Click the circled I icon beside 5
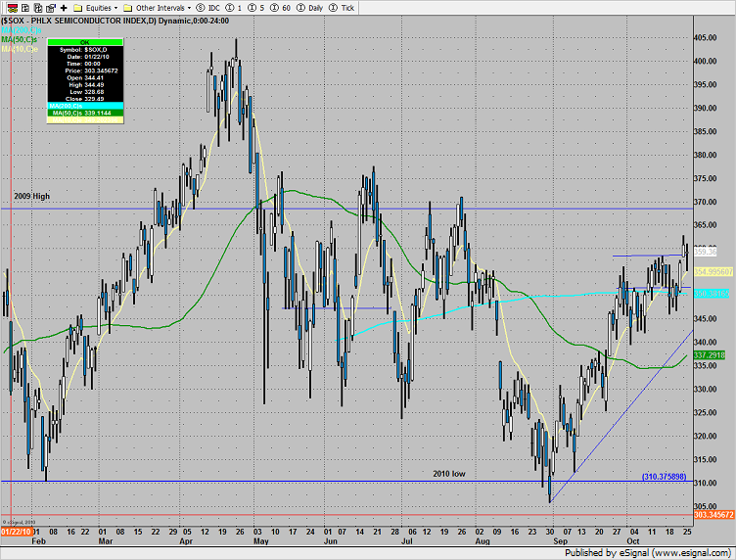Viewport: 736px width, 560px height. pos(252,8)
